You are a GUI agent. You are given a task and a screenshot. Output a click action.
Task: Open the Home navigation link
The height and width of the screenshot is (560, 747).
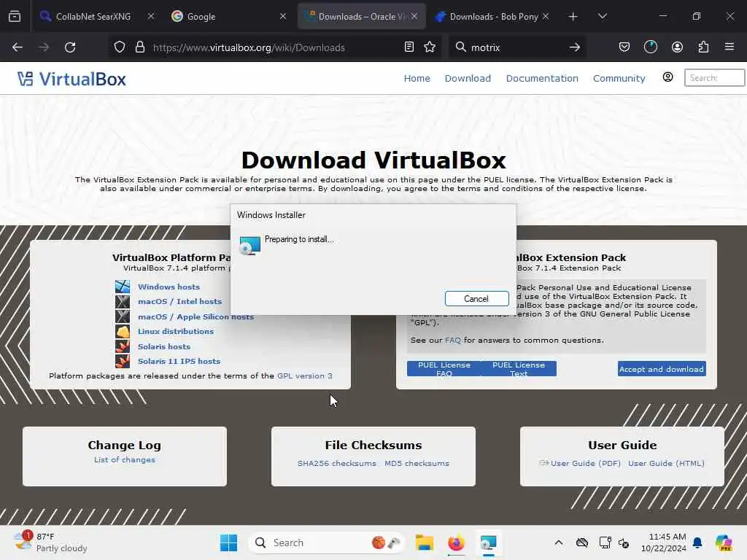(x=417, y=78)
